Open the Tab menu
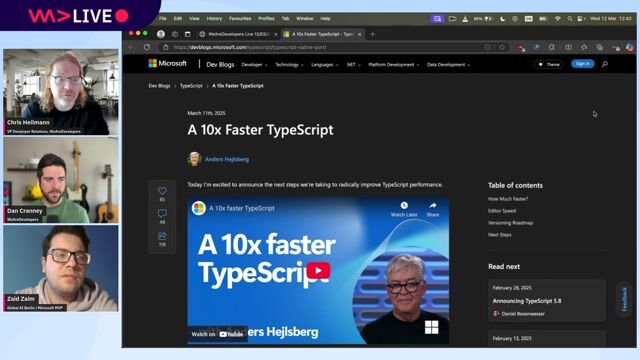 285,19
